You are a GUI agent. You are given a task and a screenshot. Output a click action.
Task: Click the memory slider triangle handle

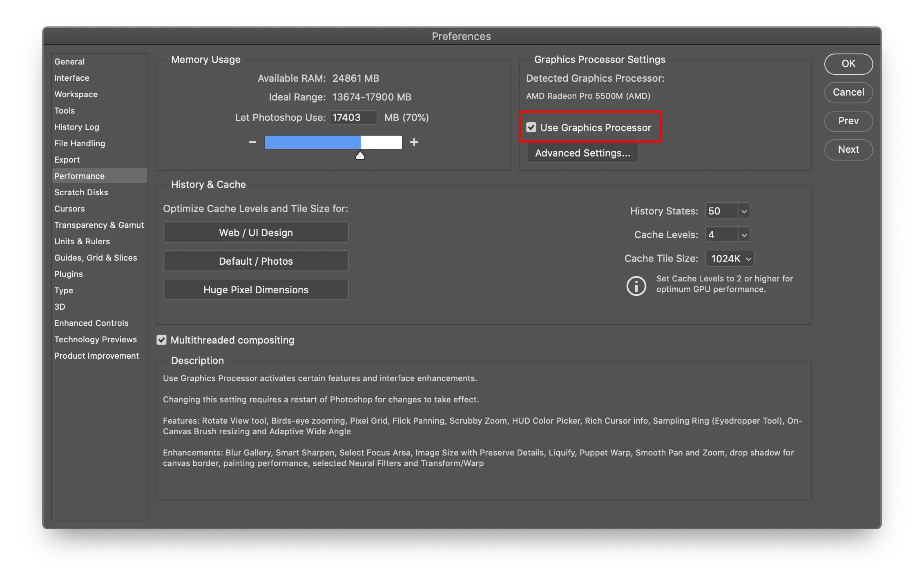[360, 156]
